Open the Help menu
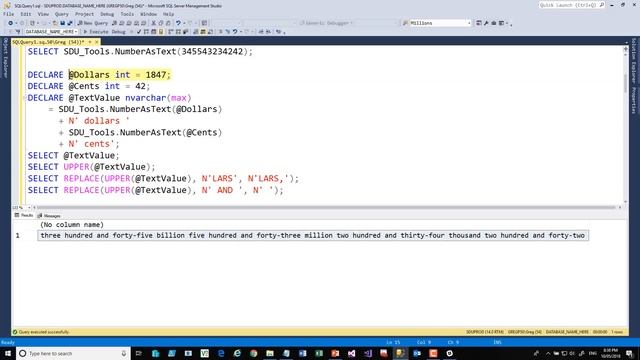This screenshot has width=640, height=360. click(168, 14)
